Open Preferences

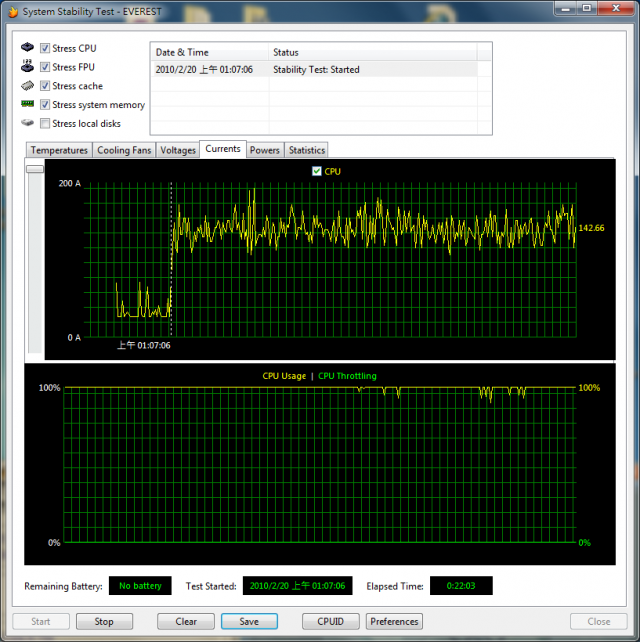(394, 622)
